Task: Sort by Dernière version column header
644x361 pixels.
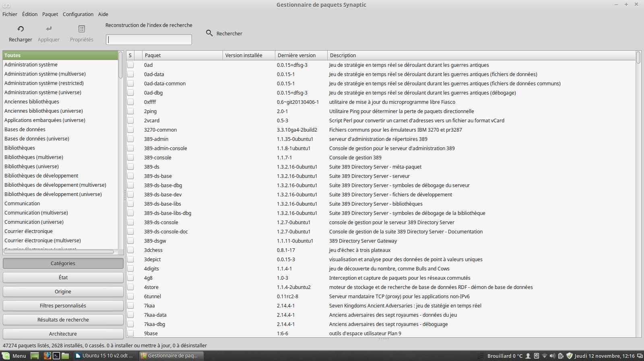Action: (300, 56)
